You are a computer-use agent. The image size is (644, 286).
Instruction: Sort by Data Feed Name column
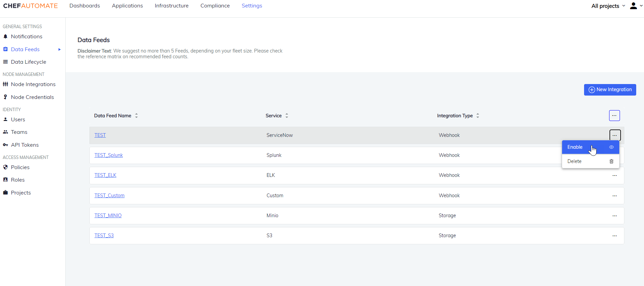coord(136,116)
